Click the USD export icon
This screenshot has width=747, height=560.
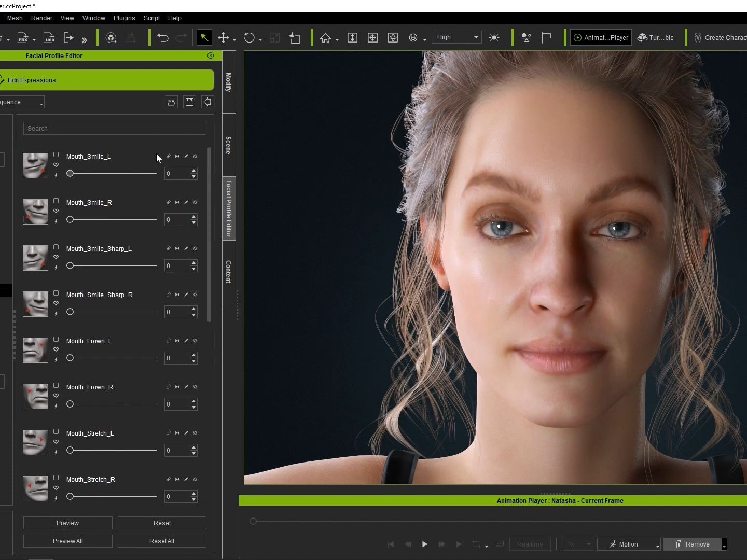pos(49,38)
